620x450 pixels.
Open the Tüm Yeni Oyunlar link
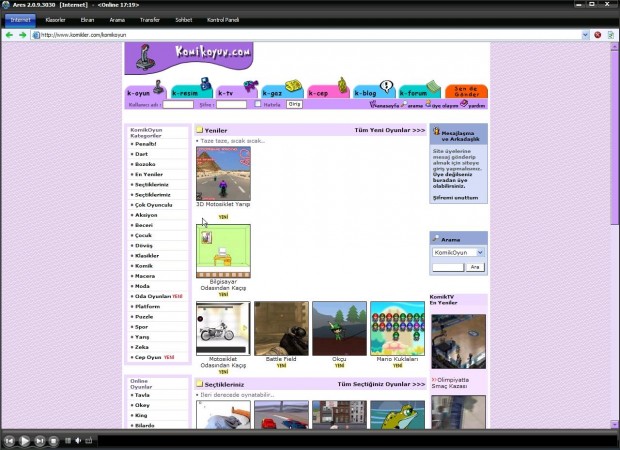click(390, 130)
